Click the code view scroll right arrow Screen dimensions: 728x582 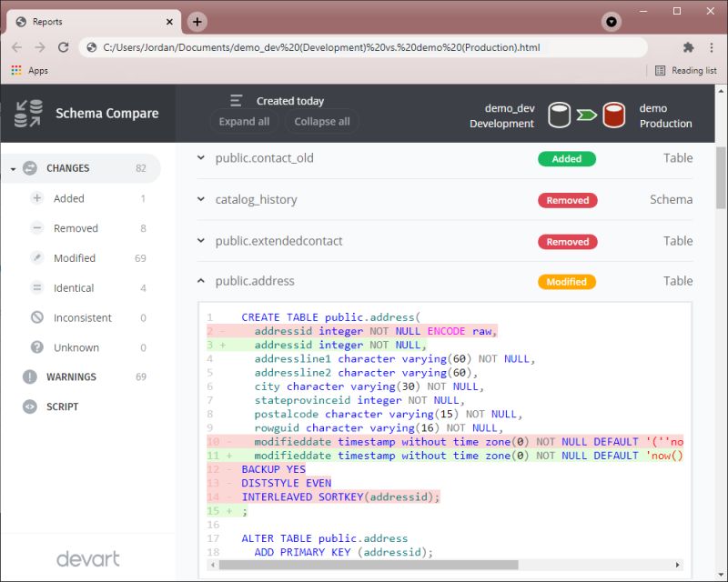677,565
